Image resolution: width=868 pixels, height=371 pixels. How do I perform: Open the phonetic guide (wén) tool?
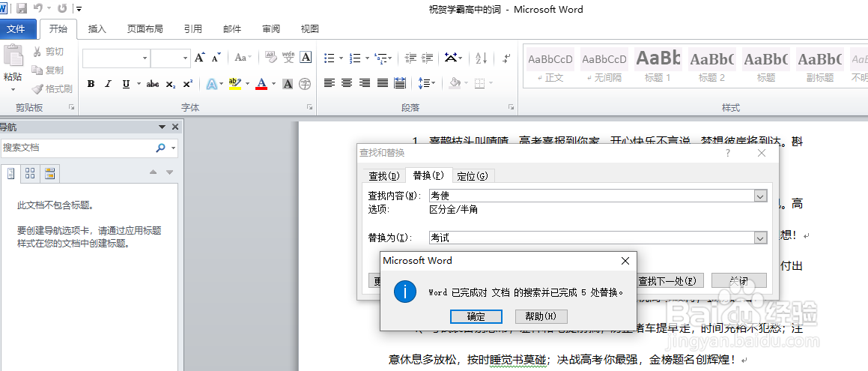[x=288, y=58]
